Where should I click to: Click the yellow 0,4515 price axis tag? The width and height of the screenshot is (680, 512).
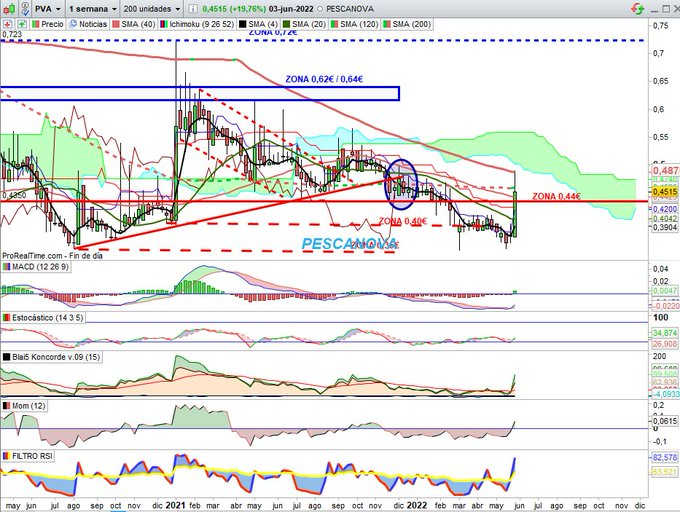tap(664, 192)
